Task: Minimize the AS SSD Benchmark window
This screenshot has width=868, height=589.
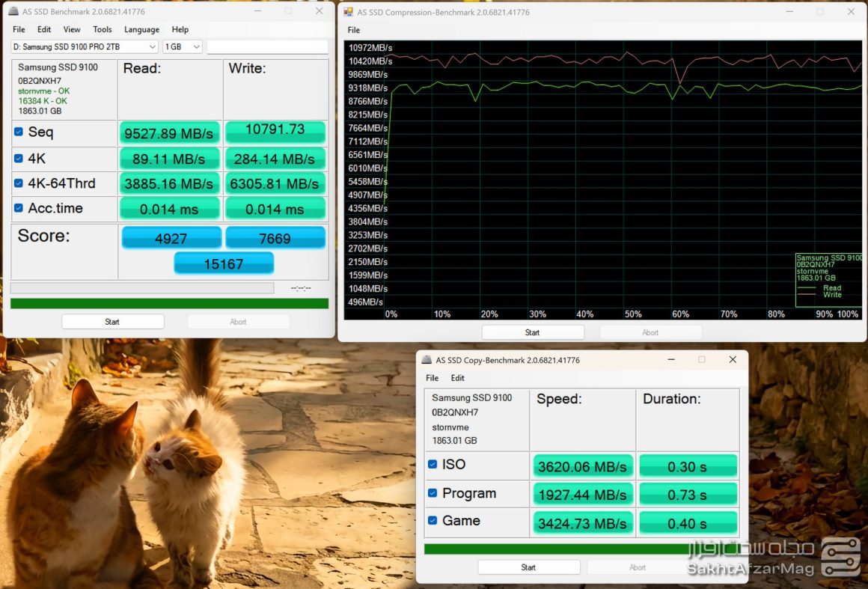Action: 257,11
